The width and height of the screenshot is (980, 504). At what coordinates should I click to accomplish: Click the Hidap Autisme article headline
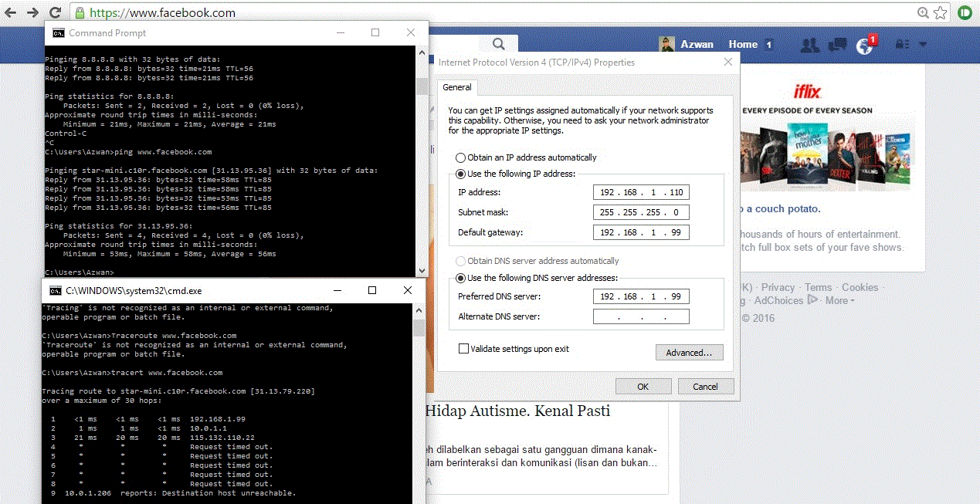518,411
